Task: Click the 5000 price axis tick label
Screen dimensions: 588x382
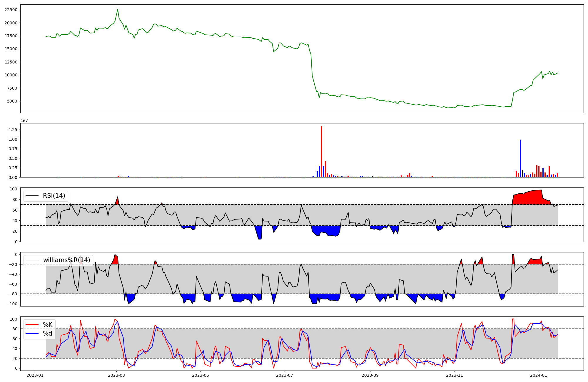Action: click(x=12, y=101)
